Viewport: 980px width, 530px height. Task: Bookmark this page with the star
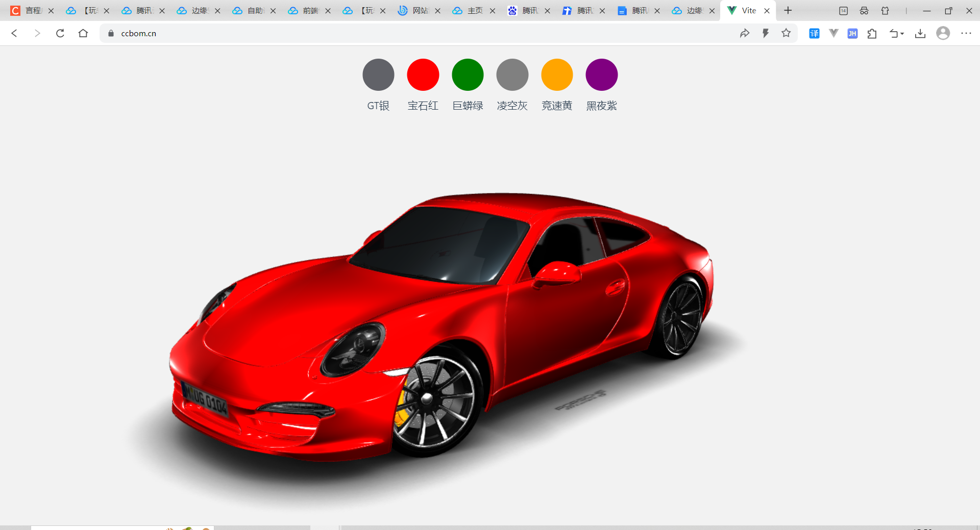786,33
